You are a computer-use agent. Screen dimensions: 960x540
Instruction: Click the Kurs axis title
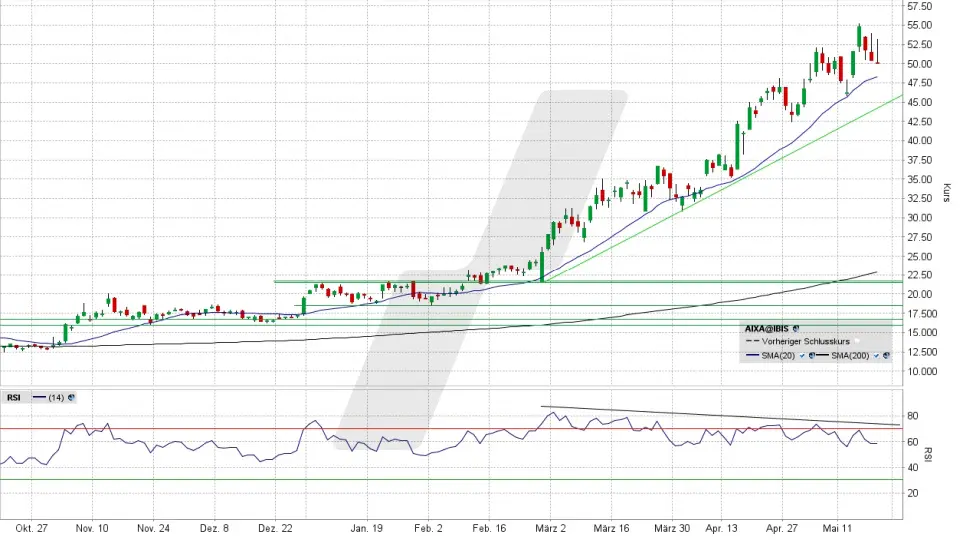947,192
